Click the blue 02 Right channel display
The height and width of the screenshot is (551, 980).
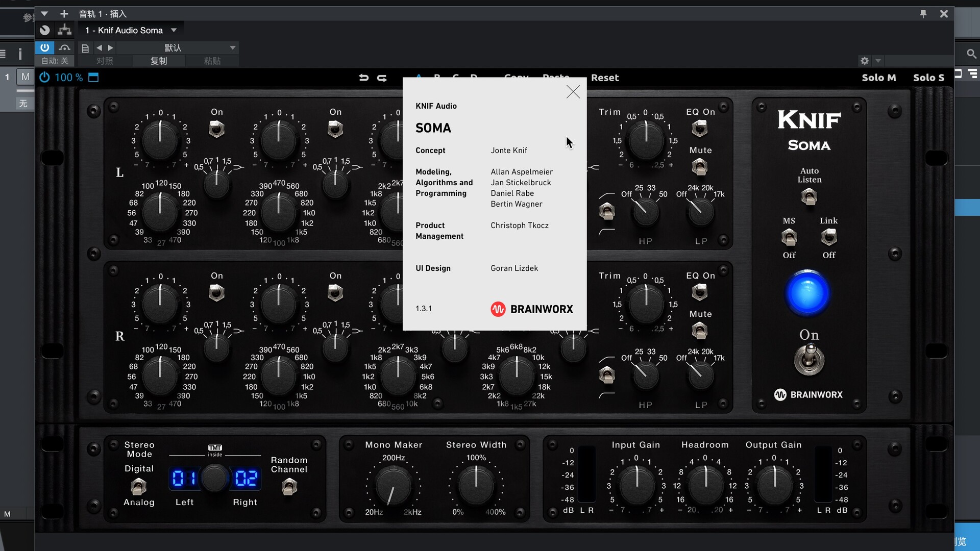pyautogui.click(x=246, y=478)
